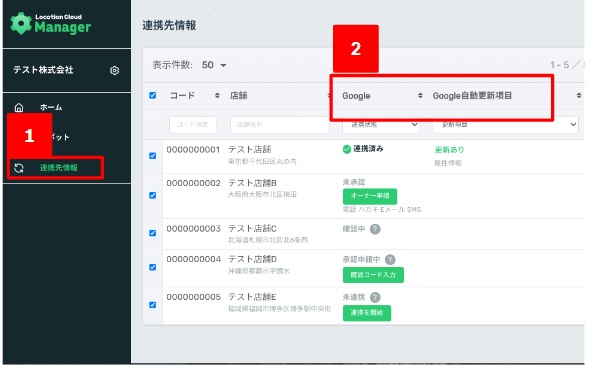The width and height of the screenshot is (595, 370).
Task: Click 電話 ハガキ Eメール SMS text
Action: click(382, 209)
